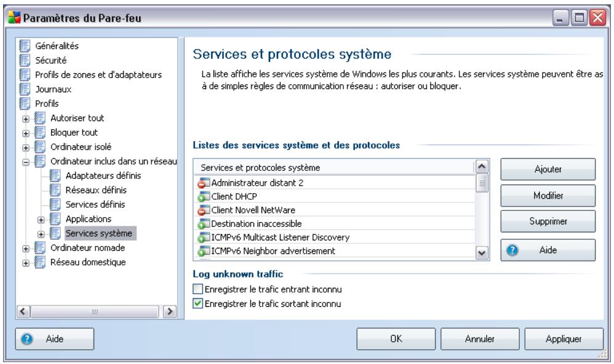
Task: Click the blocked icon of Administrateur distant 2
Action: click(204, 183)
